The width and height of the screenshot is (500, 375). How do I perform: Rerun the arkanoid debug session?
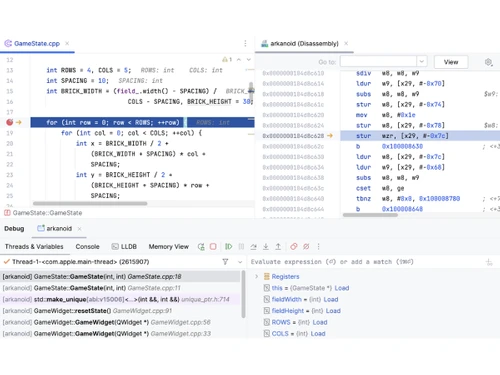click(x=201, y=247)
